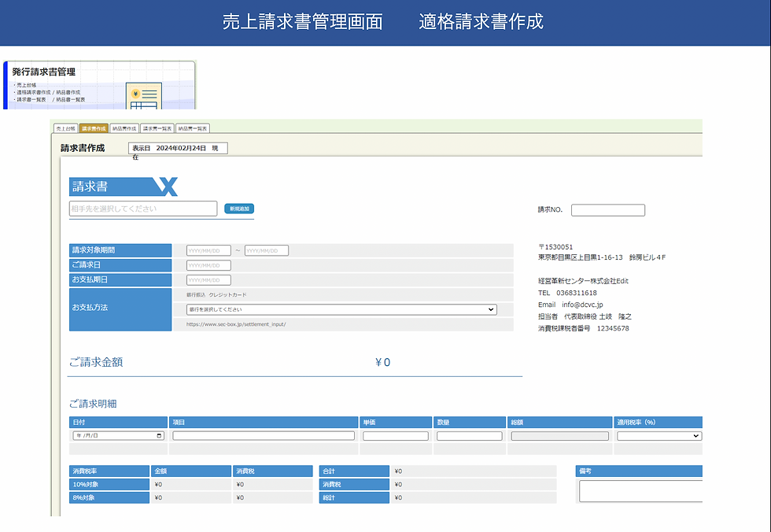Open the calendar picker in the 日付 field

click(x=159, y=436)
